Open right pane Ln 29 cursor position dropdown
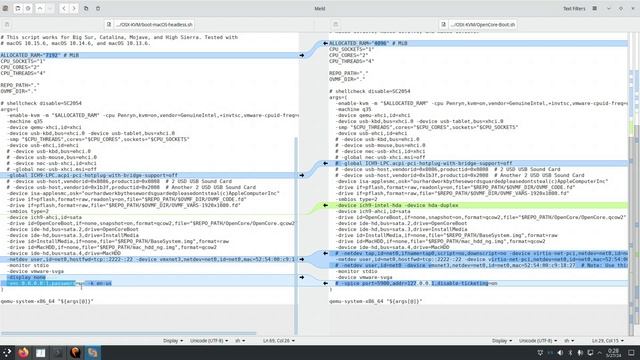 608,340
